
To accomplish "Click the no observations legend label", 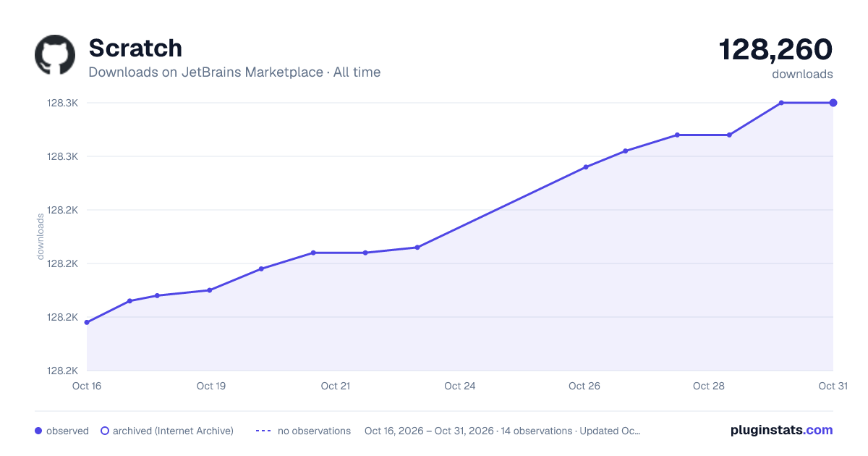I will point(314,431).
